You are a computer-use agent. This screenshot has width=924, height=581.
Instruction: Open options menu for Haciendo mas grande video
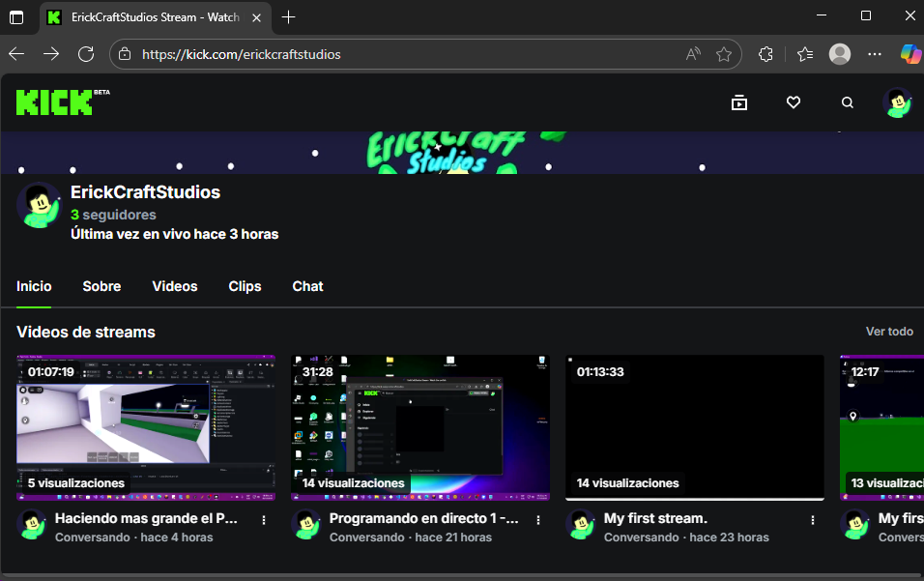(264, 520)
